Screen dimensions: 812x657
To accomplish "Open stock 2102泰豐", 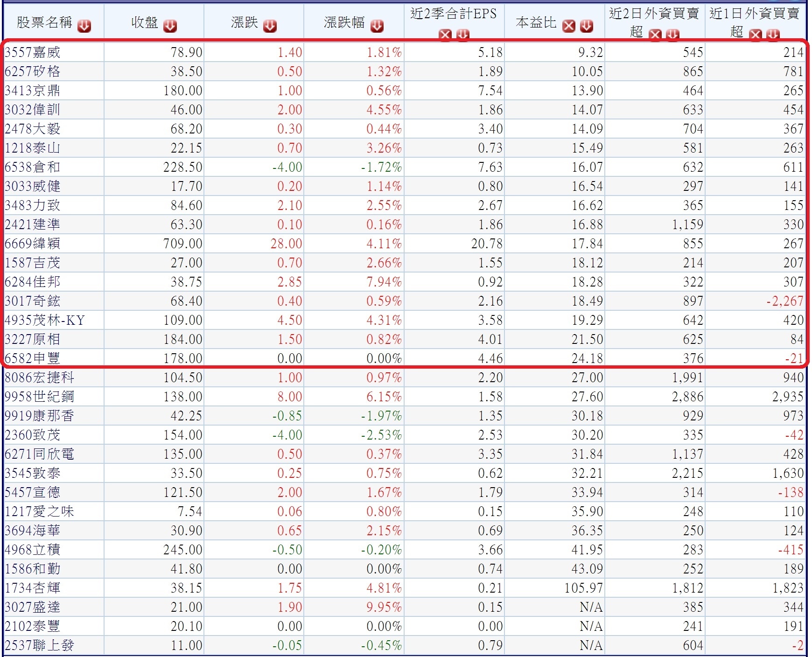I will pyautogui.click(x=33, y=626).
